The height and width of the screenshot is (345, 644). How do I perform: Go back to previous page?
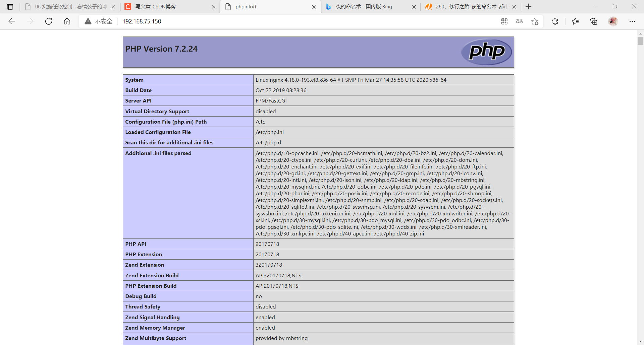tap(12, 21)
